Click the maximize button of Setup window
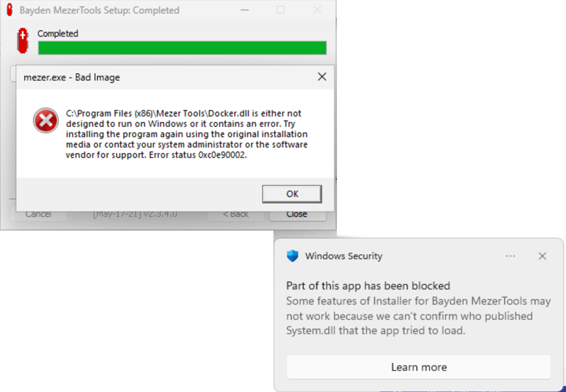The width and height of the screenshot is (566, 392). pyautogui.click(x=280, y=10)
